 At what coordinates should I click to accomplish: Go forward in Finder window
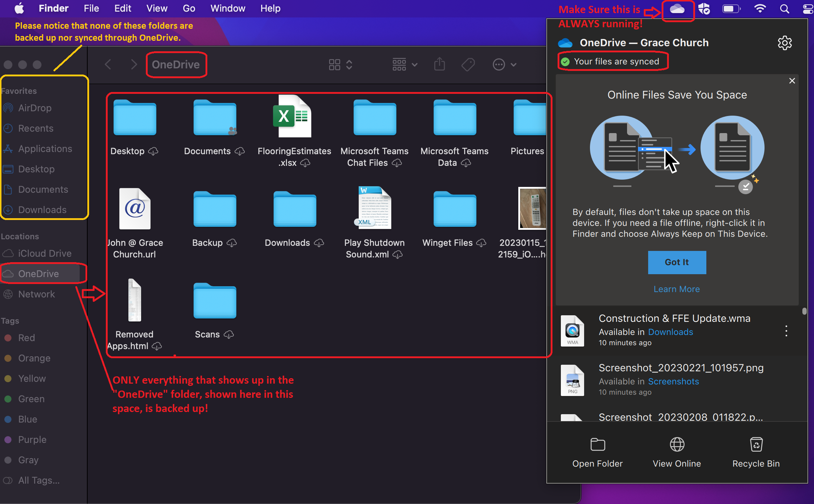coord(134,65)
